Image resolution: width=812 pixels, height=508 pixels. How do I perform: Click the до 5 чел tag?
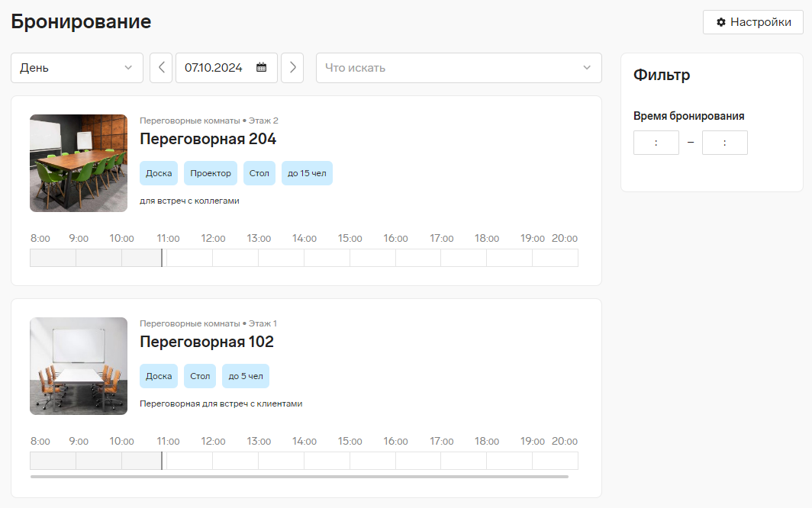pyautogui.click(x=246, y=376)
